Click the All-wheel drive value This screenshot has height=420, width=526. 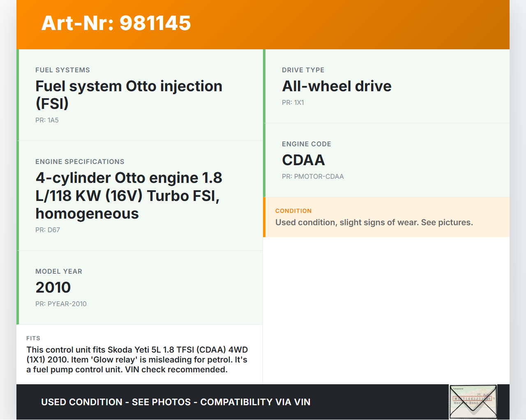pos(337,86)
